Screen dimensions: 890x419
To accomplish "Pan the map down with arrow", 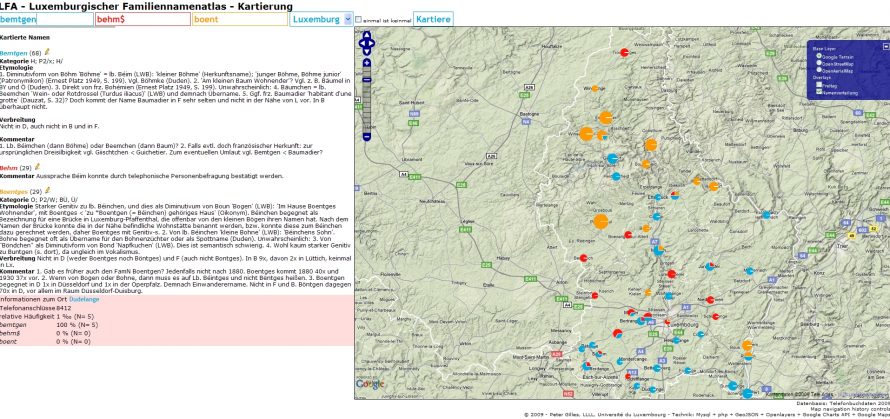I will click(x=367, y=52).
